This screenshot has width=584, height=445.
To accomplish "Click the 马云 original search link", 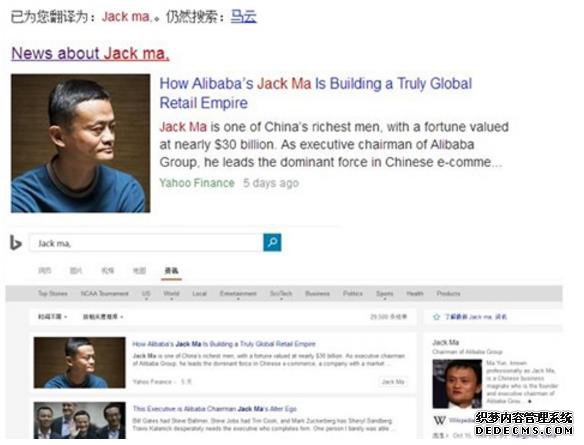I will [244, 17].
